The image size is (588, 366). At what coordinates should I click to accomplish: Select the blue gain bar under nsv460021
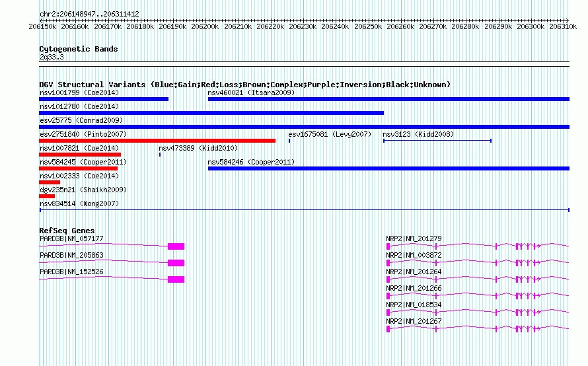point(389,99)
